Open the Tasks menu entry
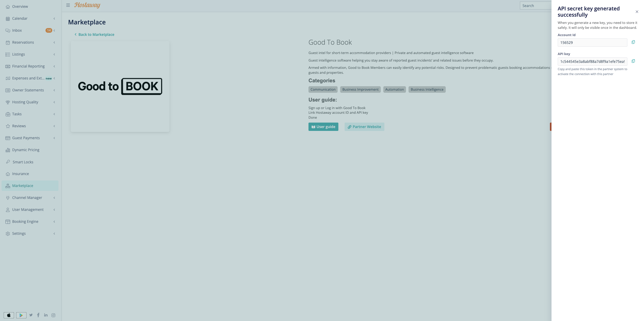The image size is (644, 321). pyautogui.click(x=30, y=114)
